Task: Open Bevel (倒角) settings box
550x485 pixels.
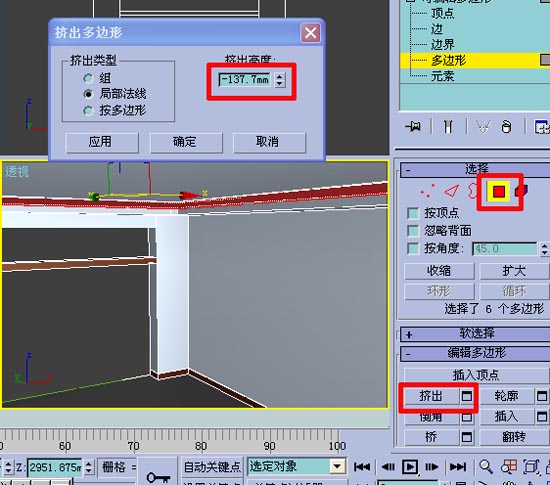Action: click(467, 417)
